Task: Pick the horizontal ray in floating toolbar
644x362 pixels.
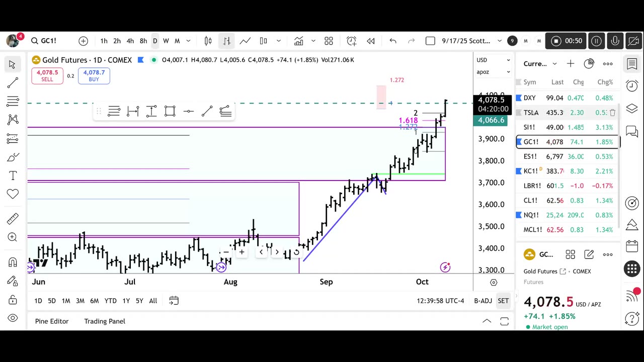Action: pos(189,111)
